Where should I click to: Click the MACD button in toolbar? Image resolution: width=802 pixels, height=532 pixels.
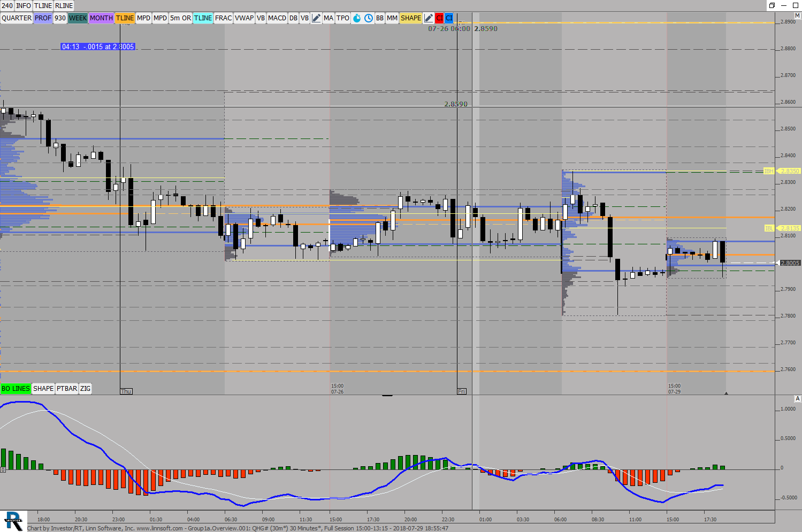[277, 18]
